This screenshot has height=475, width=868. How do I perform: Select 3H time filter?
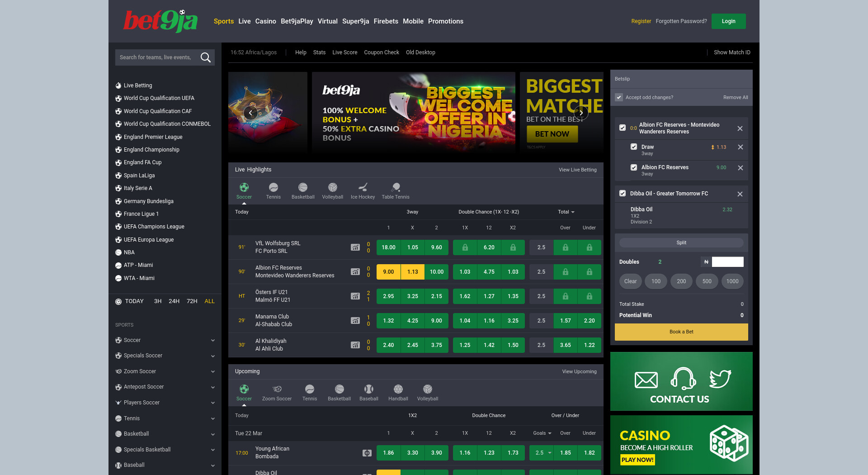click(158, 301)
